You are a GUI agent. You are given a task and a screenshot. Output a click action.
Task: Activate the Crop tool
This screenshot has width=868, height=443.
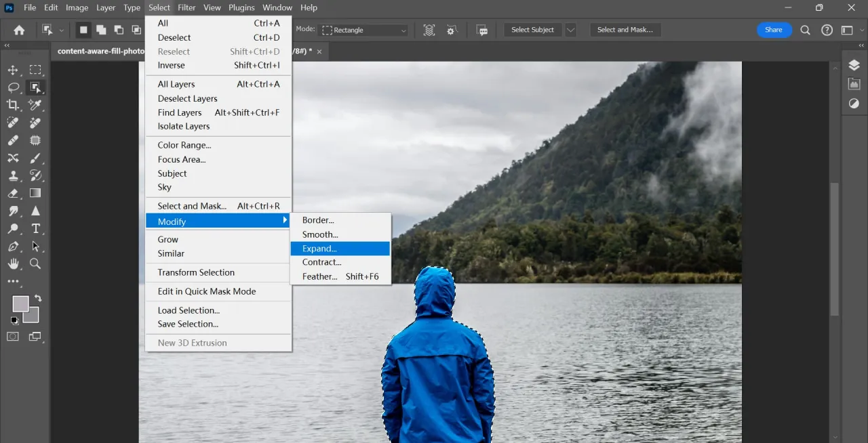(14, 105)
